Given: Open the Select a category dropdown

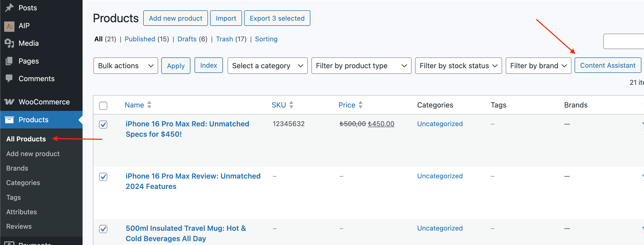Looking at the screenshot, I should [268, 66].
